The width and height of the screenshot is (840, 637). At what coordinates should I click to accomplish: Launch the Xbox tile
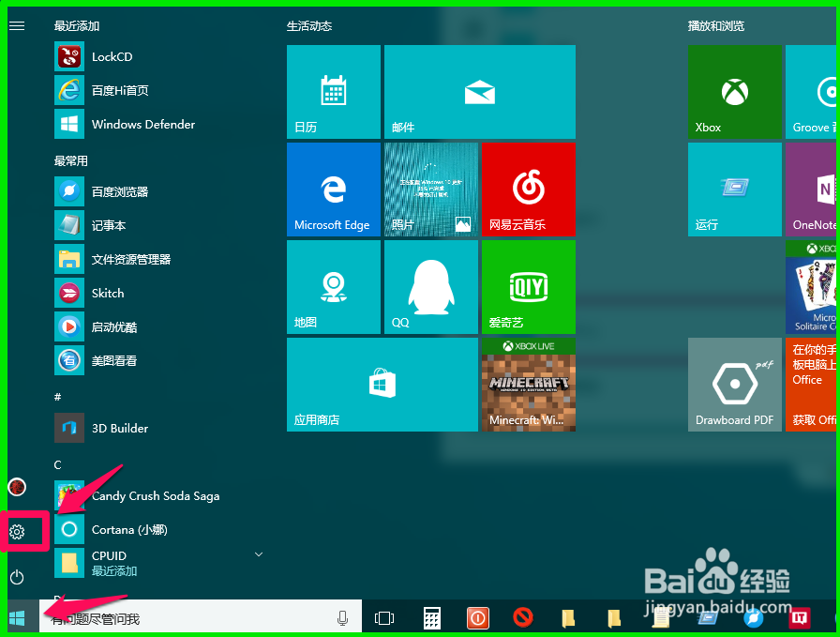735,92
